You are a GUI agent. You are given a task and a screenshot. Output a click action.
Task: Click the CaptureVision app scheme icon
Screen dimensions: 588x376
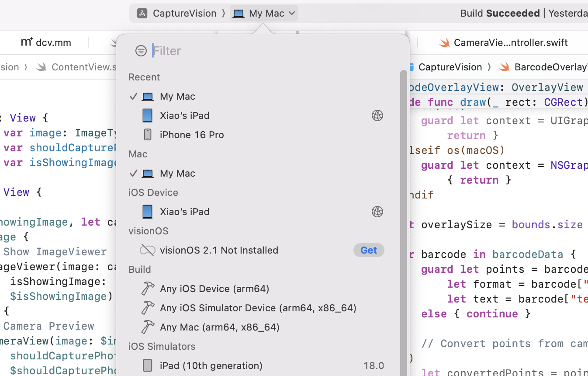(142, 14)
